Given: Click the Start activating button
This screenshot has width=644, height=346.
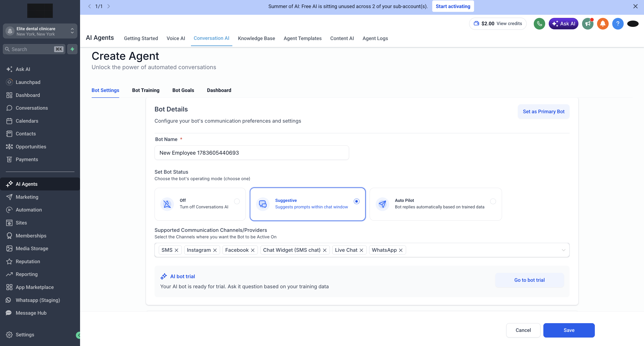Looking at the screenshot, I should [453, 6].
